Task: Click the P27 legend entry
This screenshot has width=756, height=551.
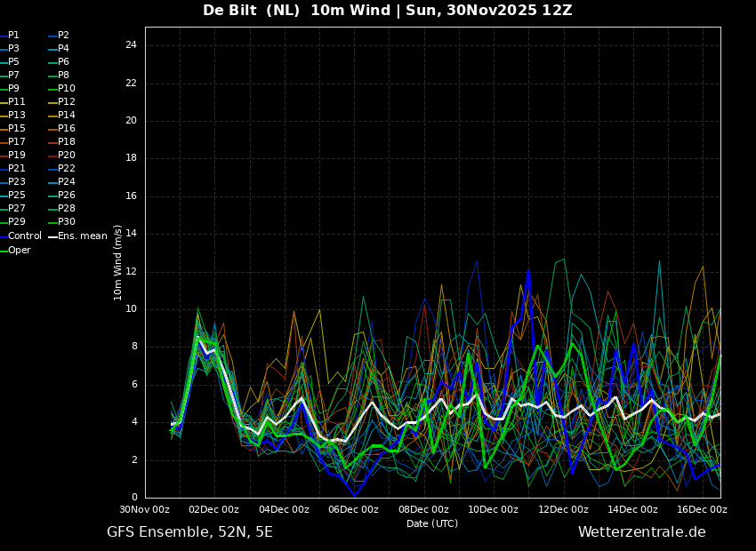Action: [x=17, y=209]
